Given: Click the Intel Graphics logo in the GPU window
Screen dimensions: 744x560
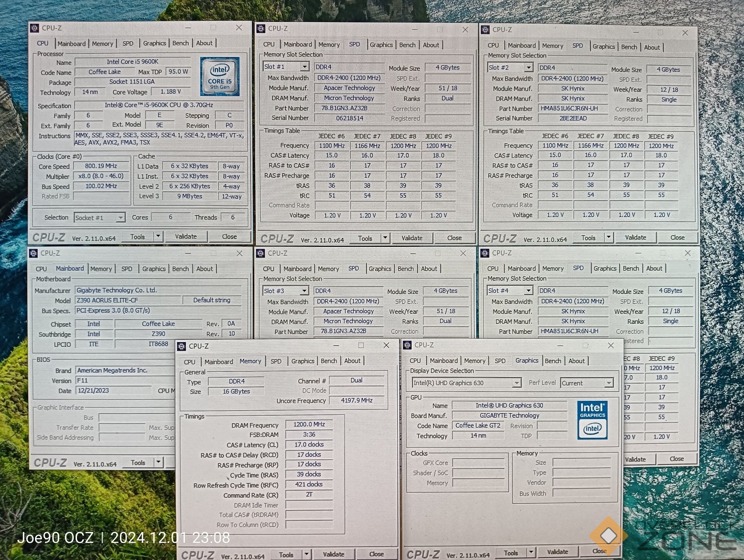Looking at the screenshot, I should click(x=592, y=420).
